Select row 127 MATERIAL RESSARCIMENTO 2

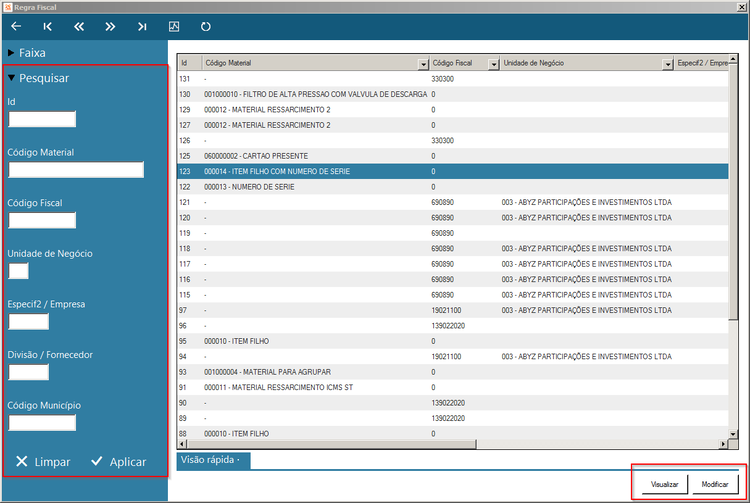pyautogui.click(x=452, y=125)
